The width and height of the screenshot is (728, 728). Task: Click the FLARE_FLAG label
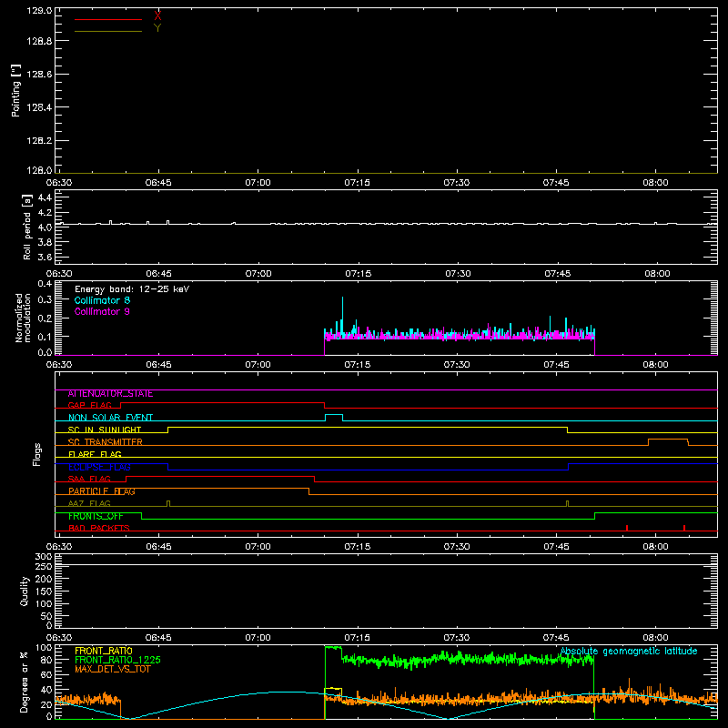[x=95, y=454]
